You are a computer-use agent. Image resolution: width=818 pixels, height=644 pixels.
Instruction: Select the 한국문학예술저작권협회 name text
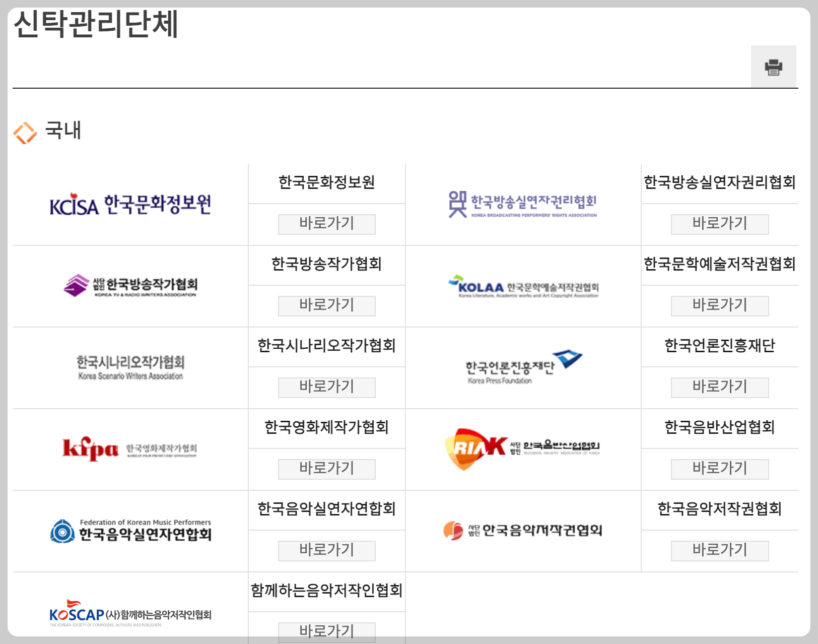pyautogui.click(x=720, y=264)
